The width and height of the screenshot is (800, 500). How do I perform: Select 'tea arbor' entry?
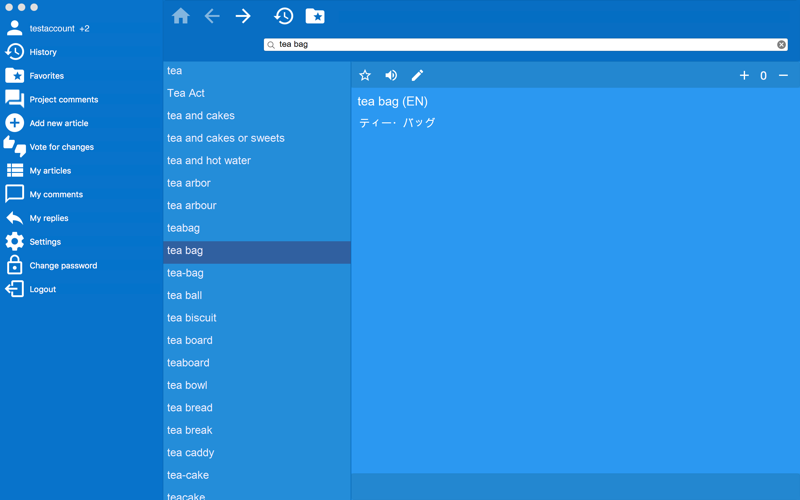click(257, 183)
